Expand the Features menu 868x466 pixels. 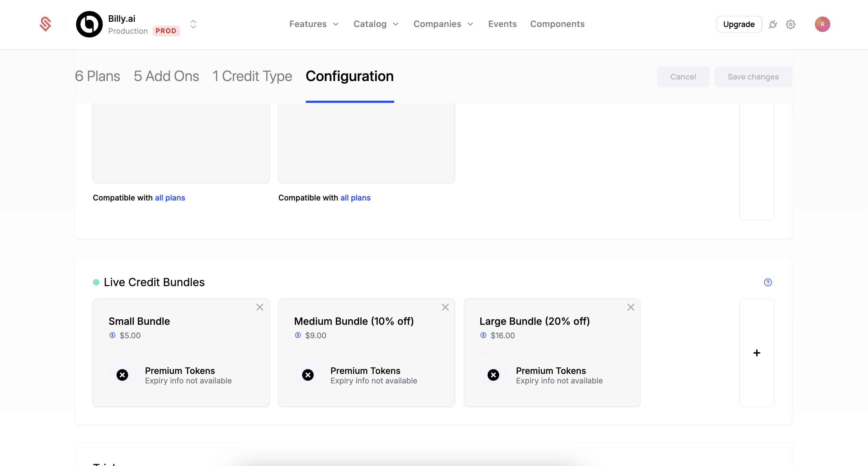click(x=313, y=24)
